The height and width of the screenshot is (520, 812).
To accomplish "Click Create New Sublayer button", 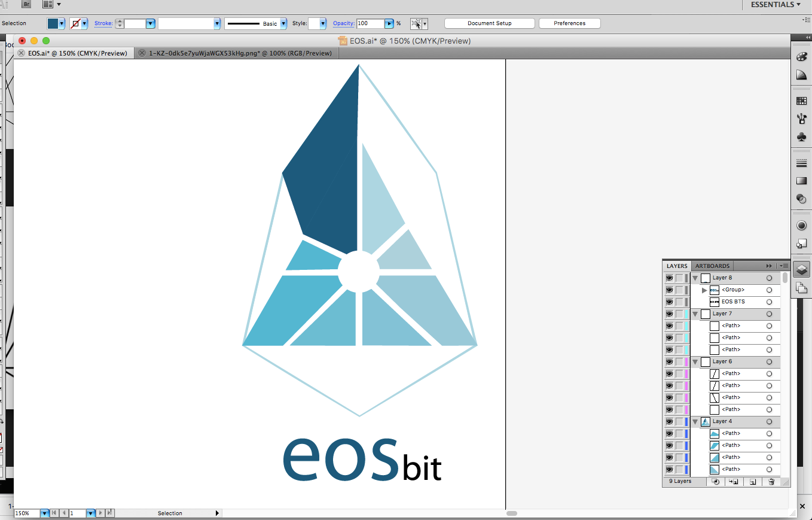I will (x=734, y=482).
